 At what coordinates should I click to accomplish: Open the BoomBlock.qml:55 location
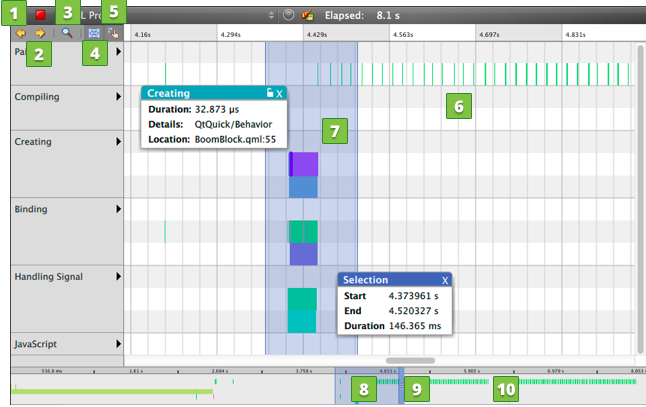[235, 139]
